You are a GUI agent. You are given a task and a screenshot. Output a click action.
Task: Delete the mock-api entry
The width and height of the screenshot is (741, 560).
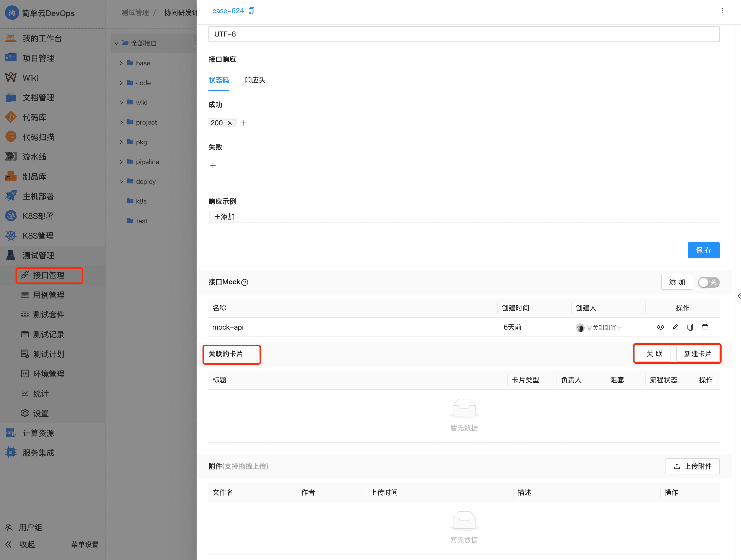click(705, 327)
